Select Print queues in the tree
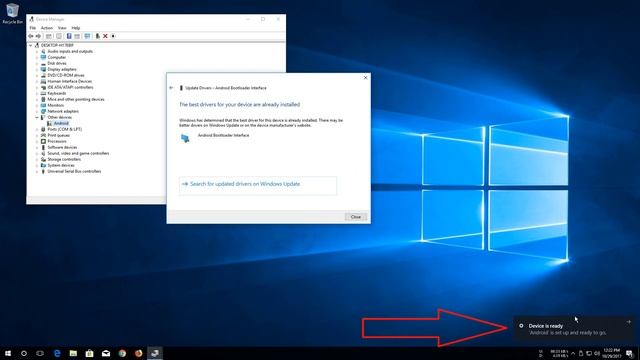Viewport: 640px width, 360px height. coord(58,136)
